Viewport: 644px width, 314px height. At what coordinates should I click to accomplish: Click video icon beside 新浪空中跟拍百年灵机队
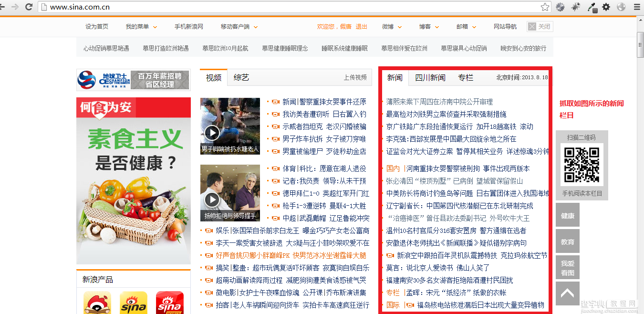(390, 255)
